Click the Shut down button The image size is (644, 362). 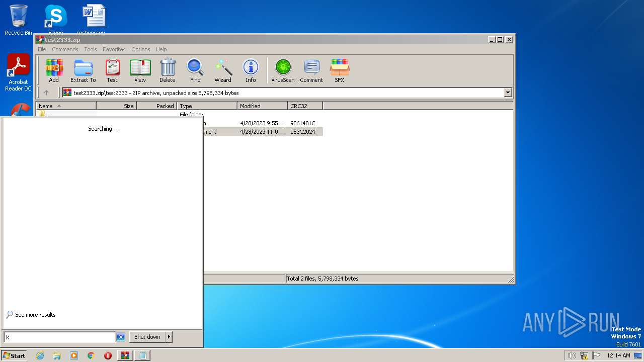coord(147,337)
